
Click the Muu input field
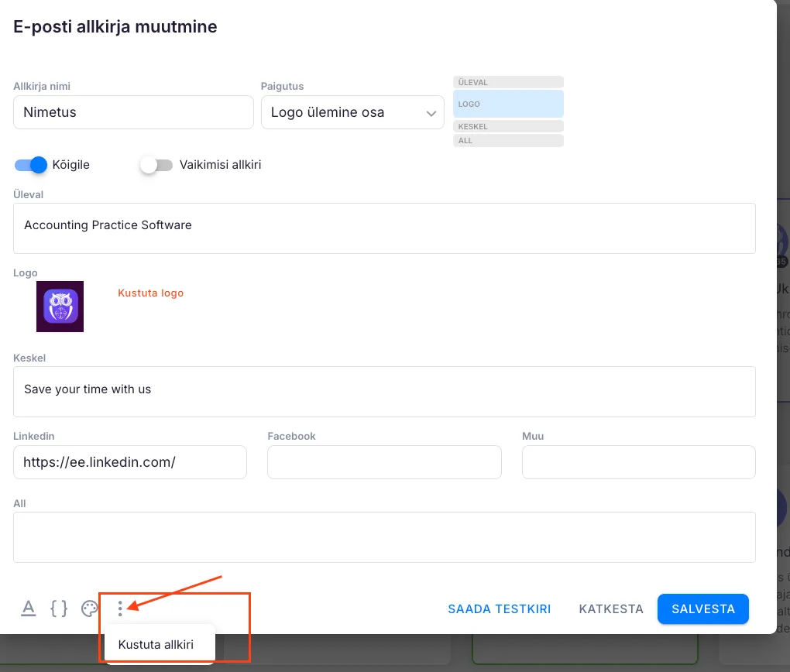(x=638, y=462)
